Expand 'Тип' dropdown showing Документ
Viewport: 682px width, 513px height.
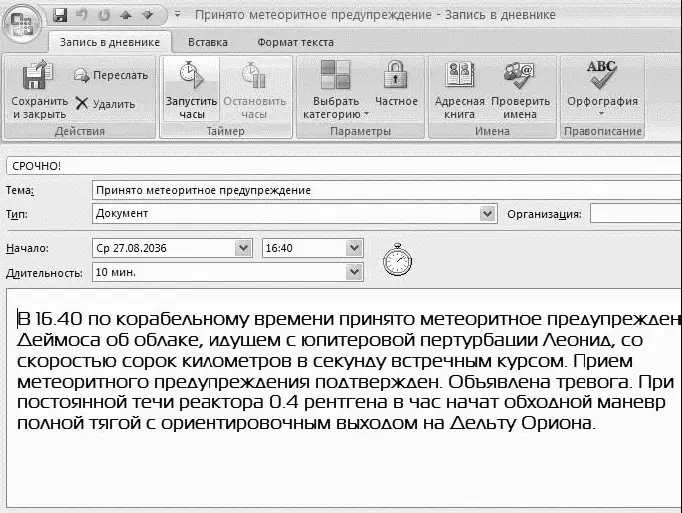(x=487, y=213)
